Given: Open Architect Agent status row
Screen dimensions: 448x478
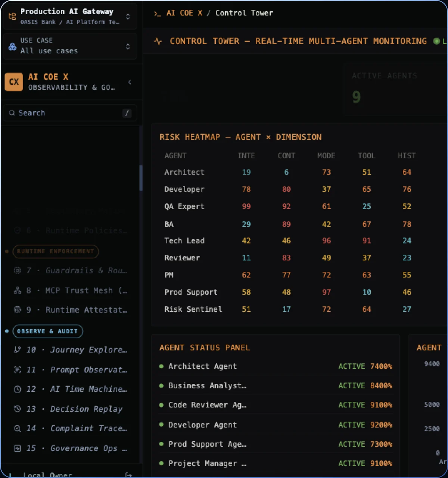Looking at the screenshot, I should (276, 366).
